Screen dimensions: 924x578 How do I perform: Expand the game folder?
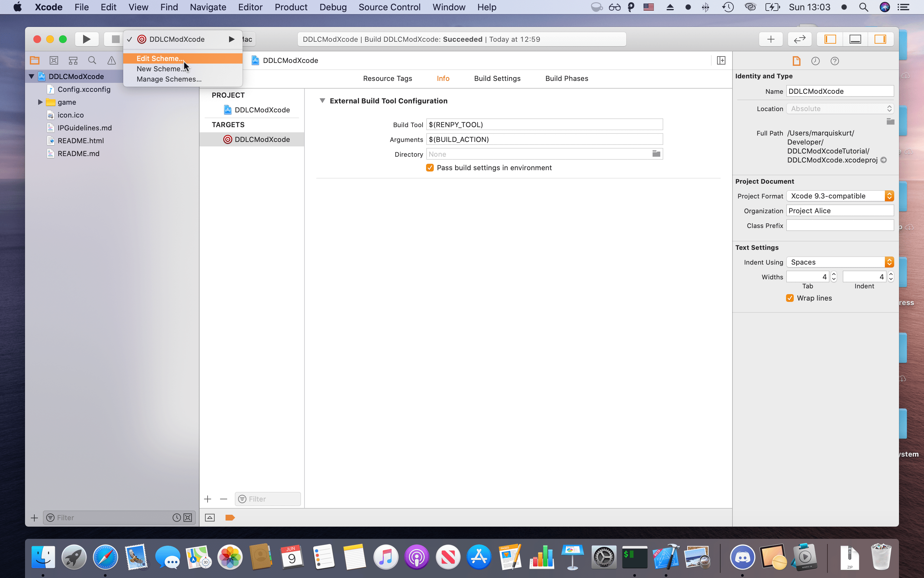[x=40, y=102]
